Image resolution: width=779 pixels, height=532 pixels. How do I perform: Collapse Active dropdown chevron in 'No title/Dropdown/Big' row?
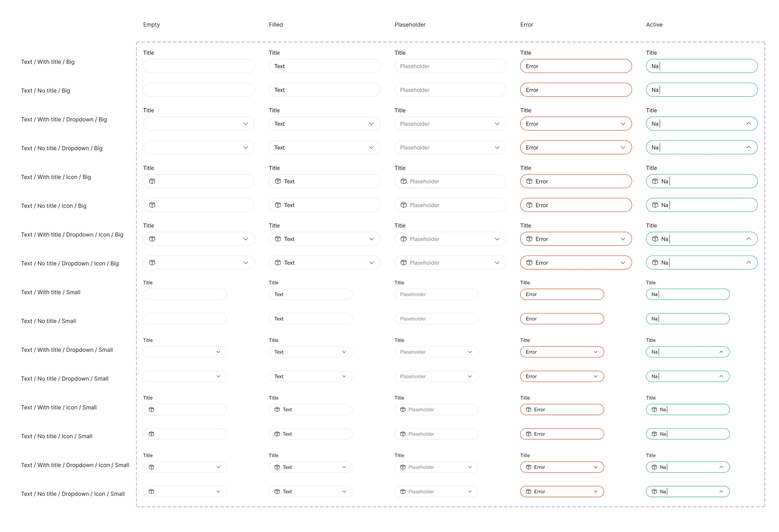click(x=749, y=147)
